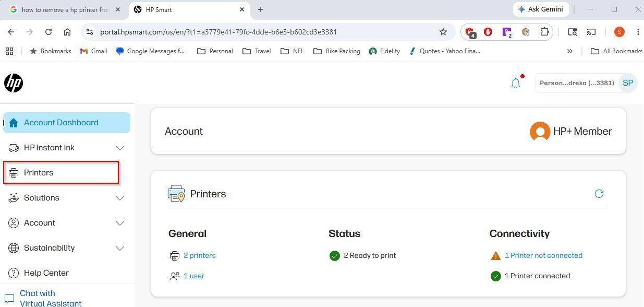The height and width of the screenshot is (307, 644).
Task: Open the 2 printers link
Action: click(200, 256)
